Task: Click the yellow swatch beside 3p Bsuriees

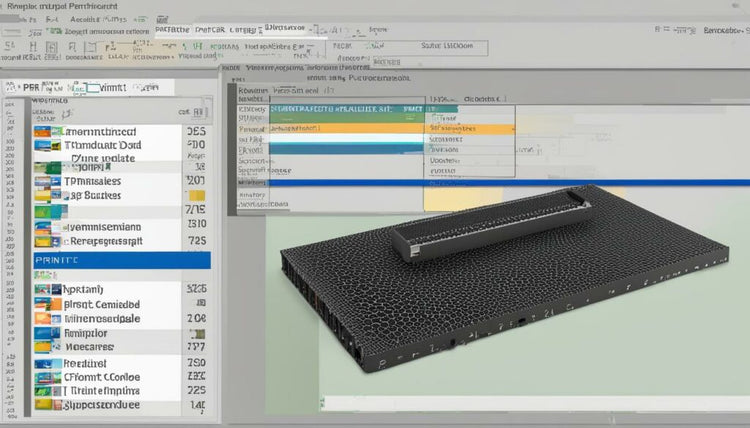Action: coord(197,195)
